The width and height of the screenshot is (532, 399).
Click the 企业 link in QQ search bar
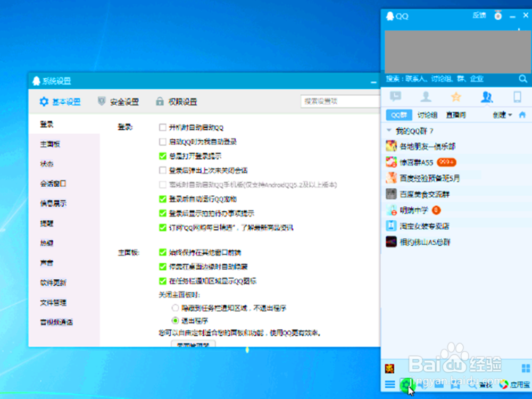477,79
